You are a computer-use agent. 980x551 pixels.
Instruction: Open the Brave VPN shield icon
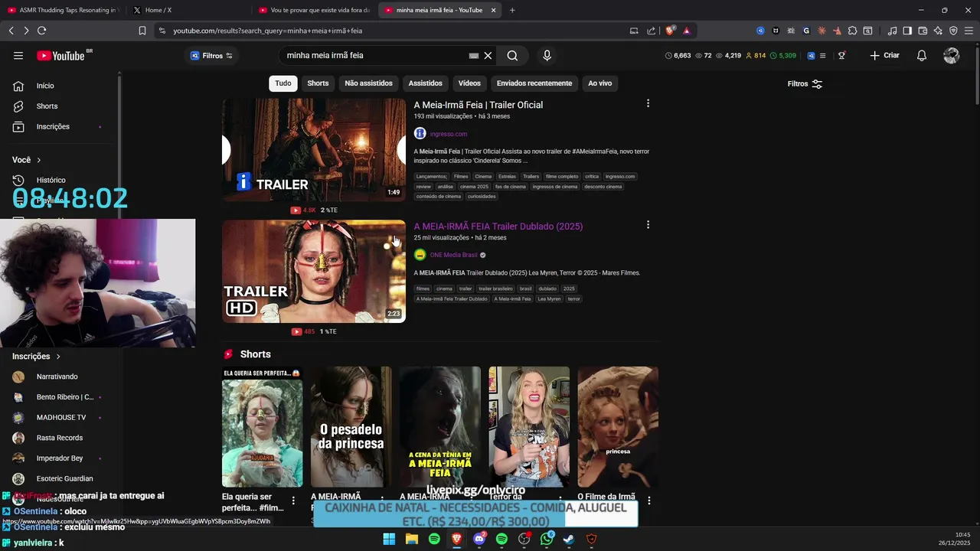(953, 31)
